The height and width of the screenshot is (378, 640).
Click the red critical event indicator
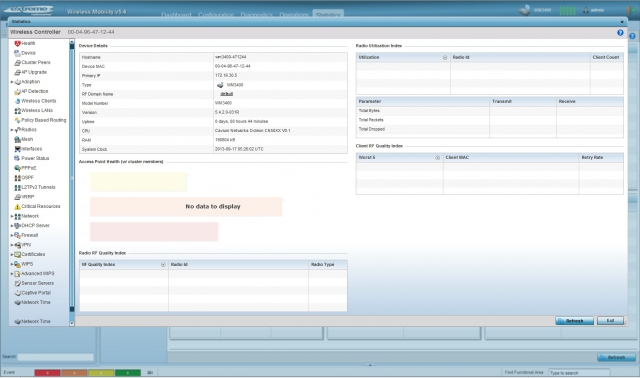pos(47,373)
